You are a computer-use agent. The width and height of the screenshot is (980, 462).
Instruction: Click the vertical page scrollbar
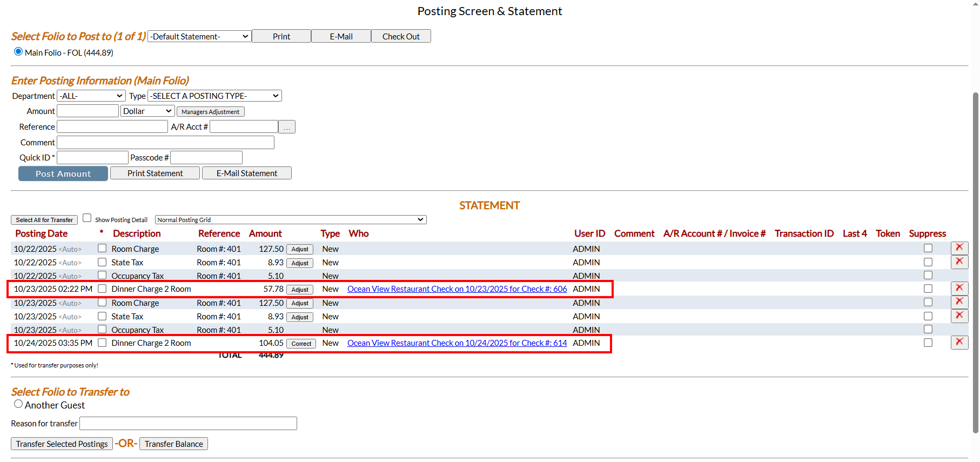[x=975, y=262]
